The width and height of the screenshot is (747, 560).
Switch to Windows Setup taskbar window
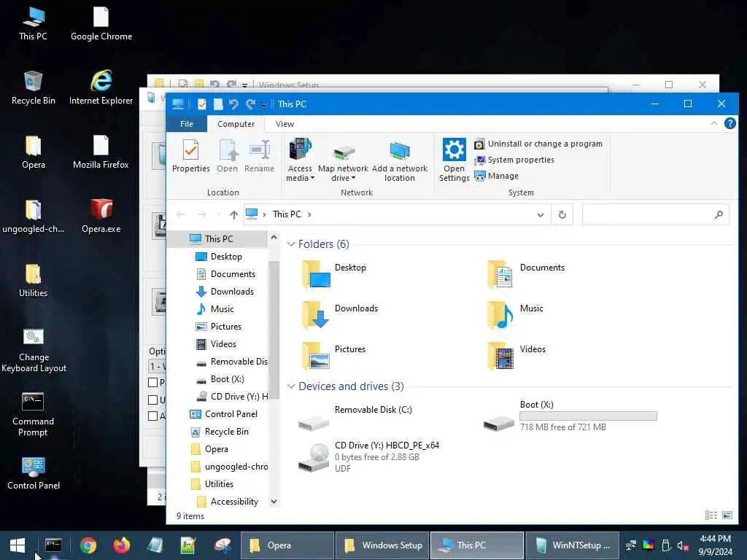pyautogui.click(x=382, y=545)
